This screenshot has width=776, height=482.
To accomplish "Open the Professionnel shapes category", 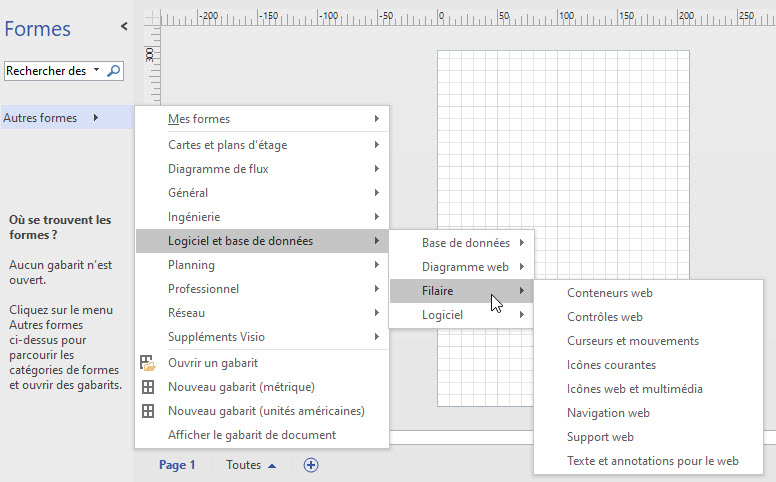I will 262,289.
